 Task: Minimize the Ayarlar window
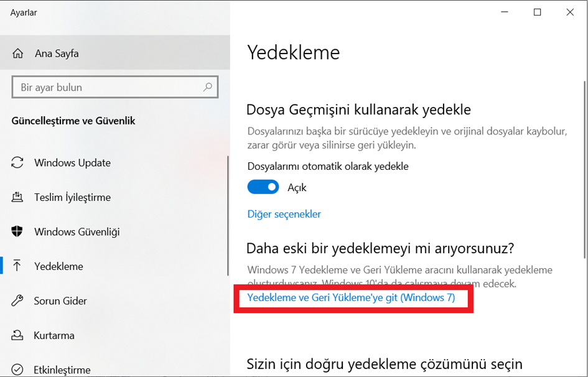505,12
